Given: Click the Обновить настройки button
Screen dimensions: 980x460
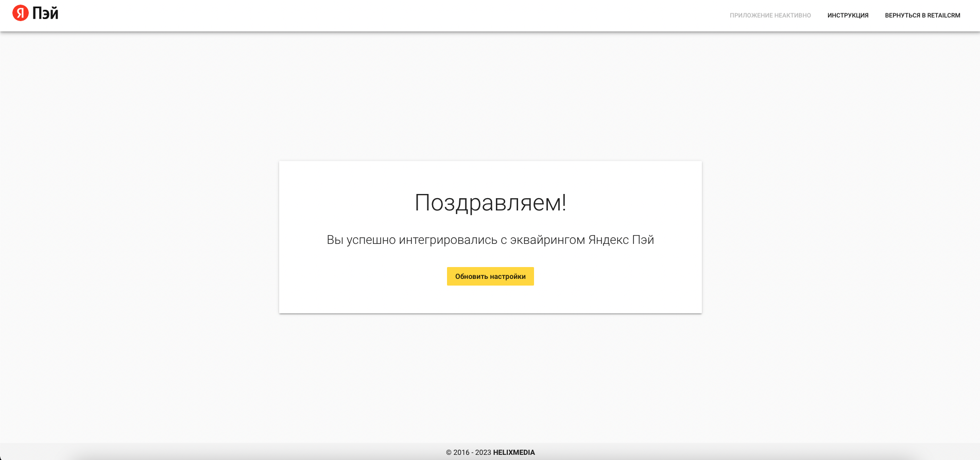Looking at the screenshot, I should 490,276.
